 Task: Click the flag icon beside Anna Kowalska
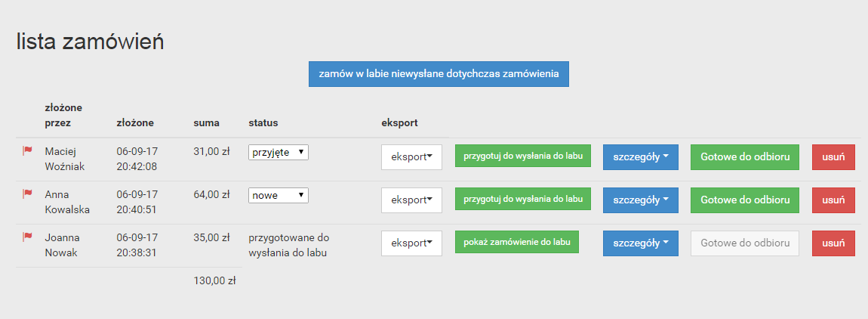click(27, 194)
